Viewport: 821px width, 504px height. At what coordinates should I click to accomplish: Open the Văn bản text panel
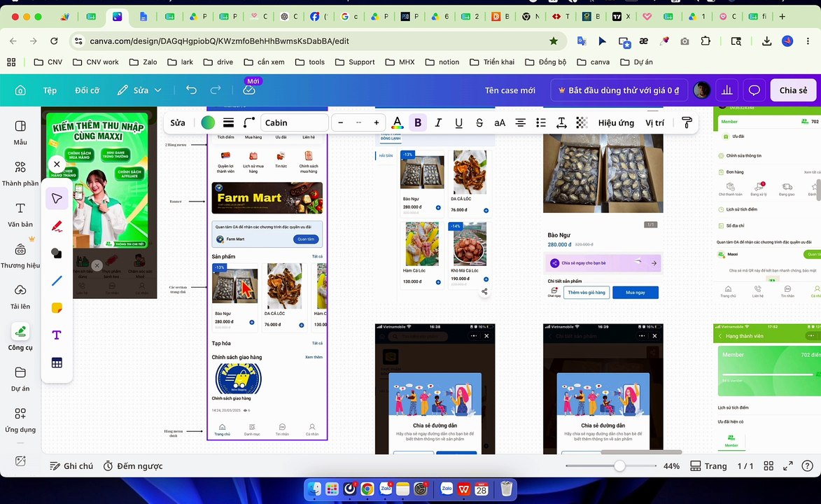point(20,215)
